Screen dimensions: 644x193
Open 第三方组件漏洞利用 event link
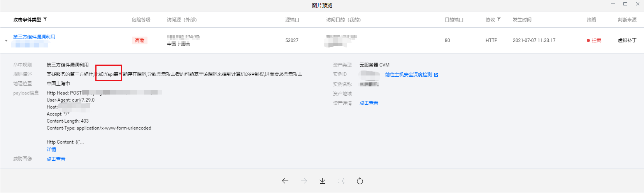(x=34, y=37)
